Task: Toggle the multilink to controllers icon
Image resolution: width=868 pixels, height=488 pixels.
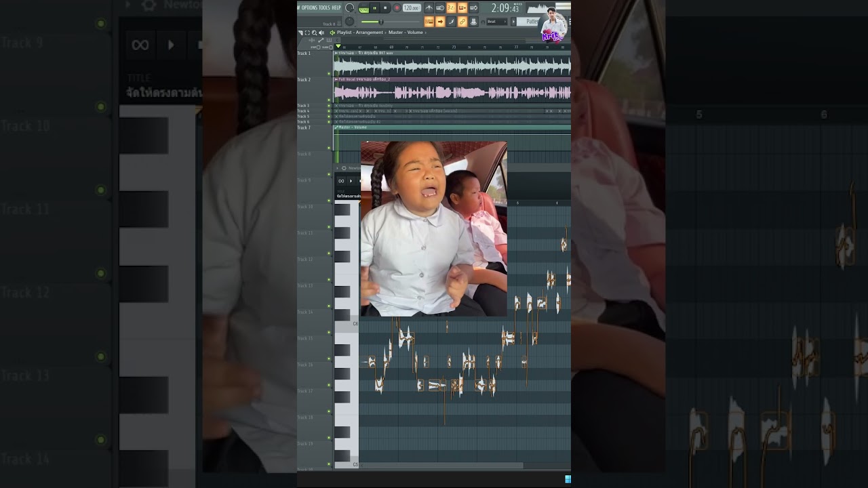Action: (462, 22)
